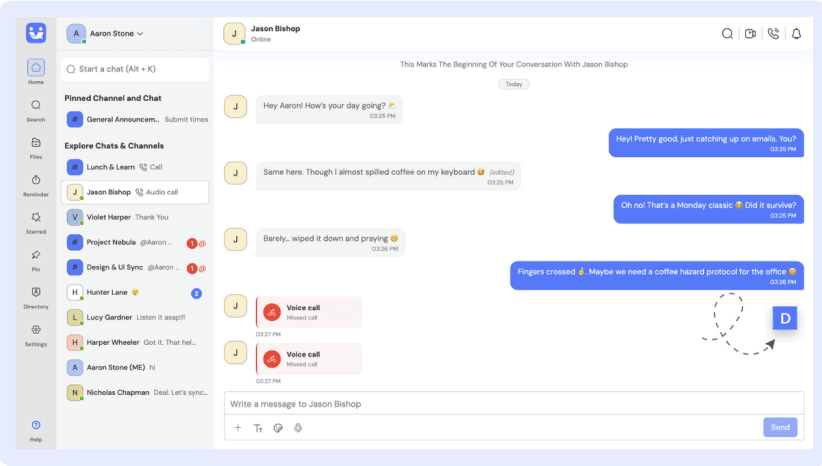Screen dimensions: 822x466
Task: Open notifications bell icon
Action: [796, 34]
